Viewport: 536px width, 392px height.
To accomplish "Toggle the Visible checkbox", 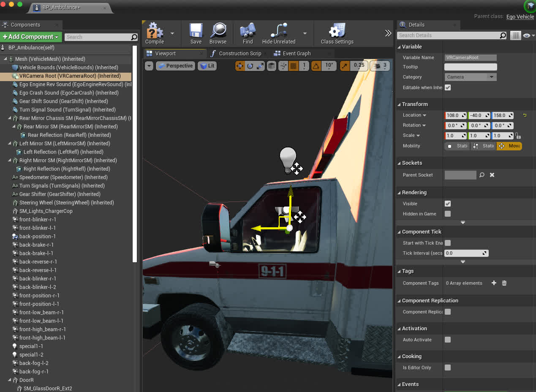I will click(x=448, y=204).
